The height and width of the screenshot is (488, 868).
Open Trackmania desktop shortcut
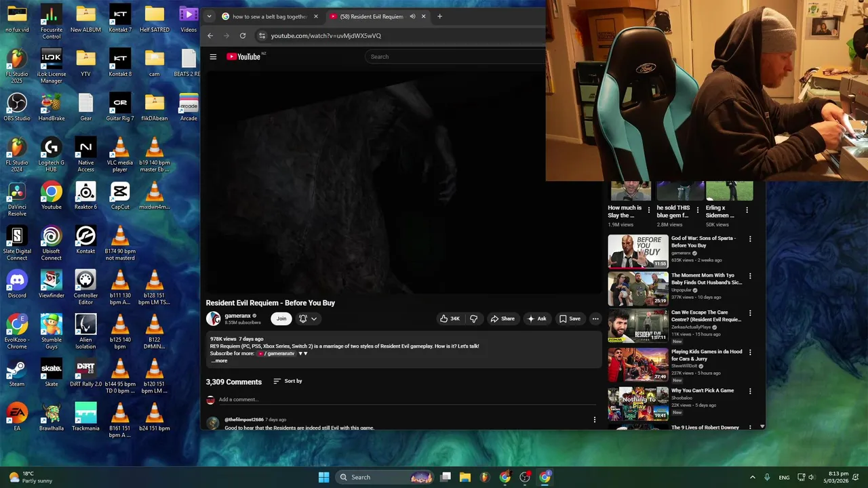click(x=85, y=418)
